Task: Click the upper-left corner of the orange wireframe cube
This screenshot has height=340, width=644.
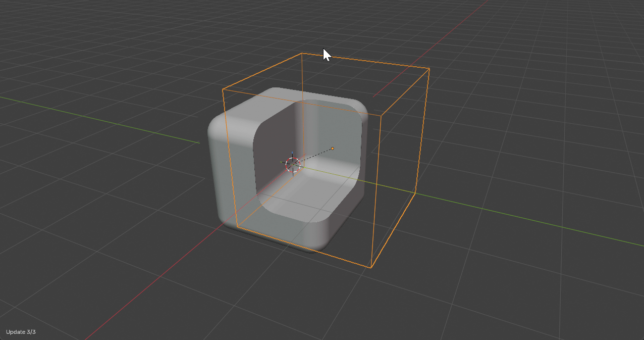Action: 223,89
